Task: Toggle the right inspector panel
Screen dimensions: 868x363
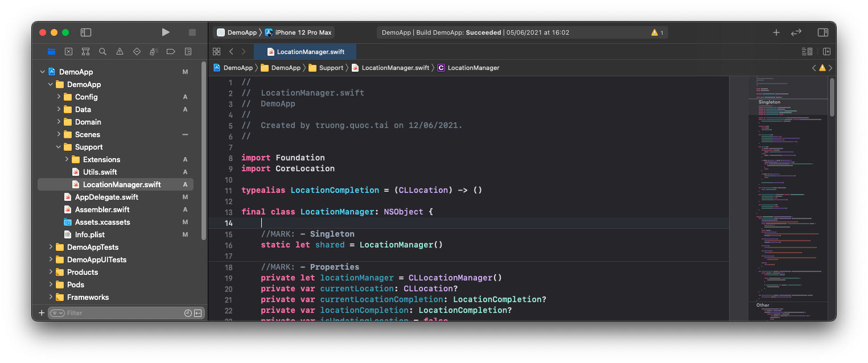Action: 822,32
